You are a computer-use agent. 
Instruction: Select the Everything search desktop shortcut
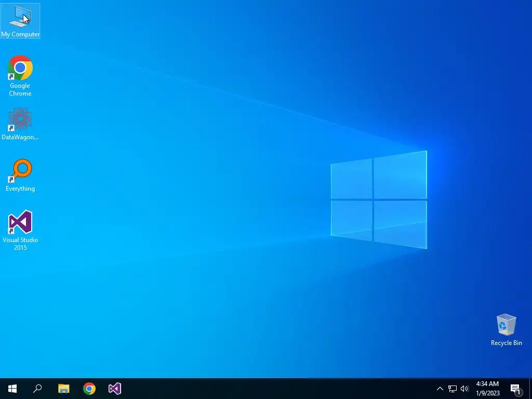coord(20,175)
